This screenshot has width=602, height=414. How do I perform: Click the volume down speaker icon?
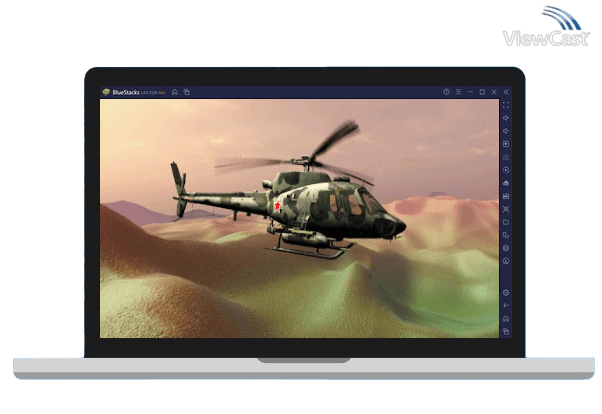[506, 131]
